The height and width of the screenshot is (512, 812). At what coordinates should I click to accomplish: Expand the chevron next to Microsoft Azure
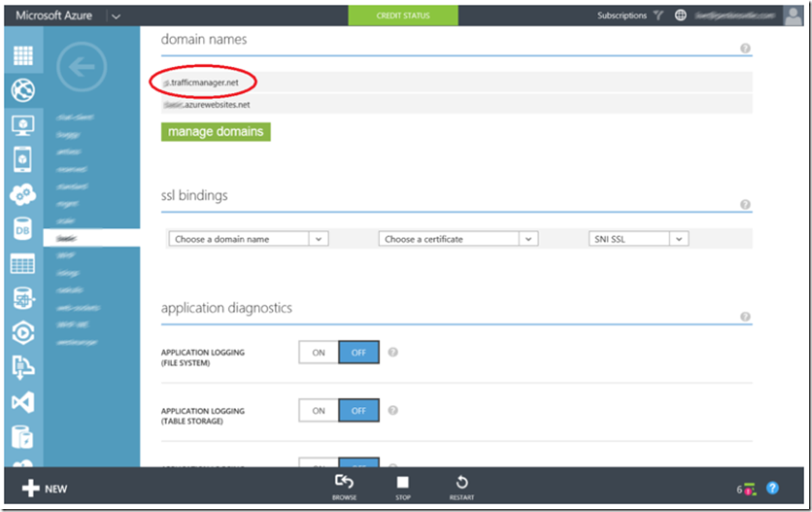click(x=116, y=16)
